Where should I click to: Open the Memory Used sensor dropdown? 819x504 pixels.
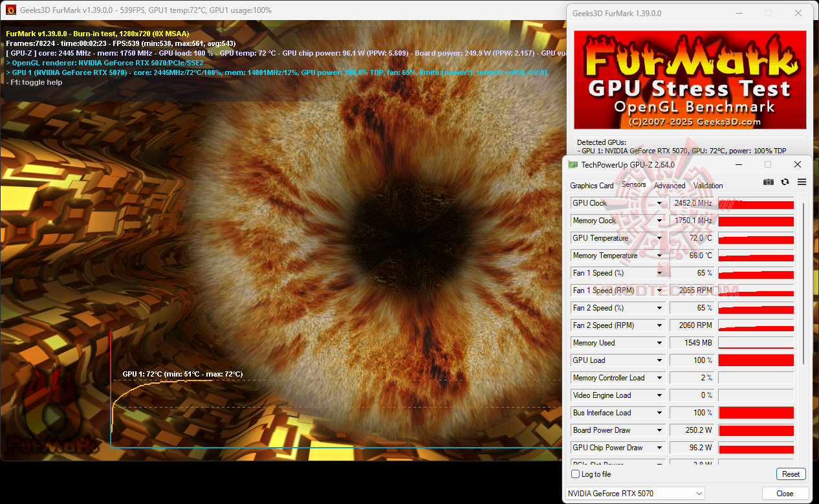tap(659, 343)
